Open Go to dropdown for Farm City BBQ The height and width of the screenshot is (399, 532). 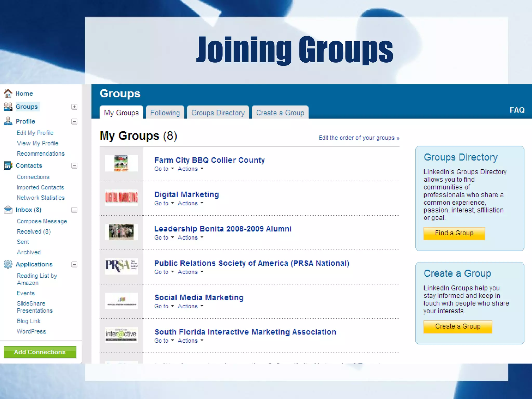pos(164,169)
